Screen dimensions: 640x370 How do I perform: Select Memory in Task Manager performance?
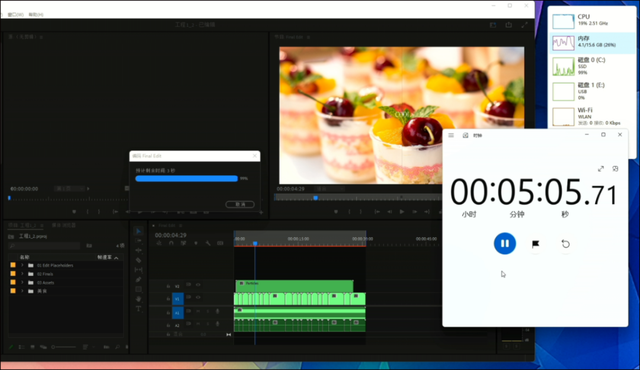[592, 43]
